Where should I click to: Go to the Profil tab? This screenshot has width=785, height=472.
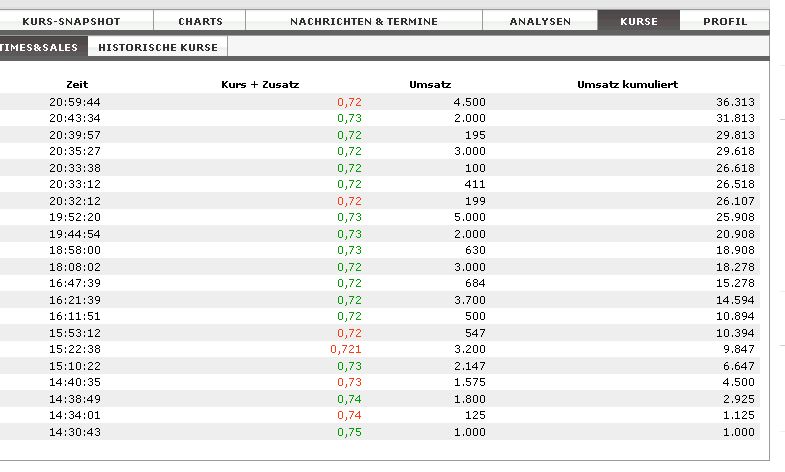[x=725, y=21]
